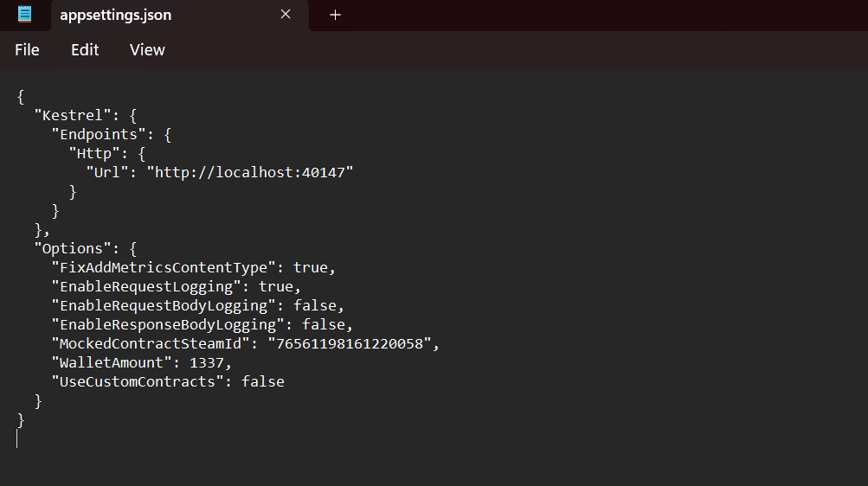Click the "Http" key line

(106, 154)
